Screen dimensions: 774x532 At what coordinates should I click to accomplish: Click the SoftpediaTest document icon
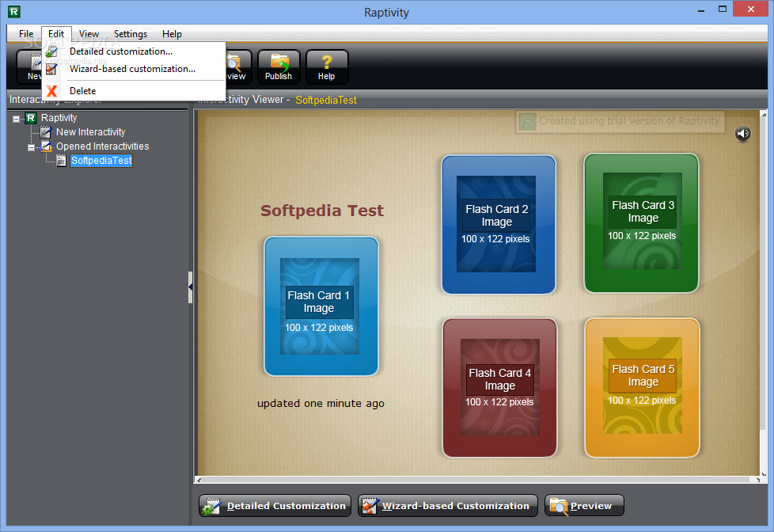point(61,161)
